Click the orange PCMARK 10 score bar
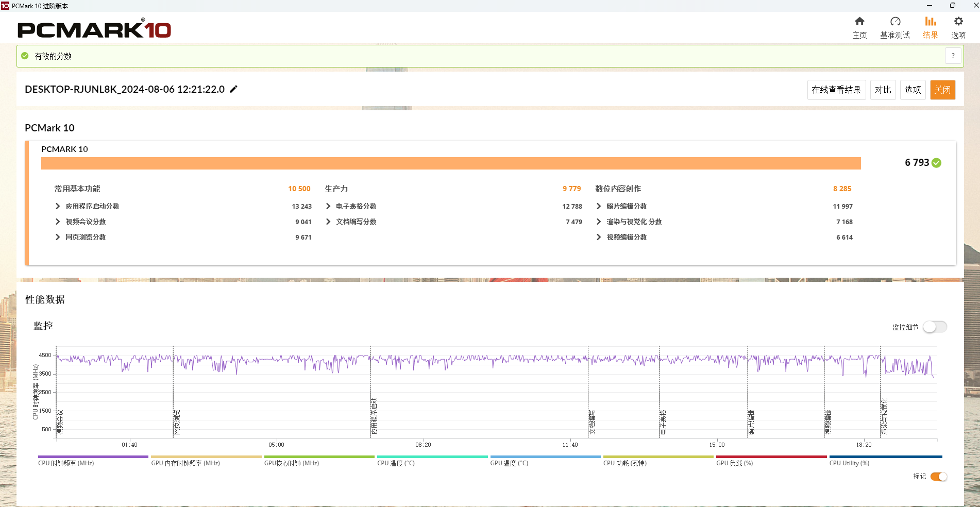 (451, 163)
